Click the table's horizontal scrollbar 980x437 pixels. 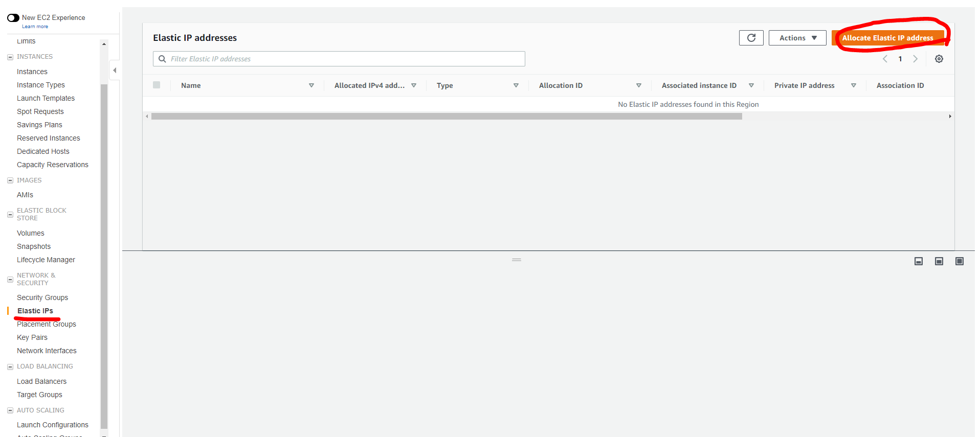point(447,117)
